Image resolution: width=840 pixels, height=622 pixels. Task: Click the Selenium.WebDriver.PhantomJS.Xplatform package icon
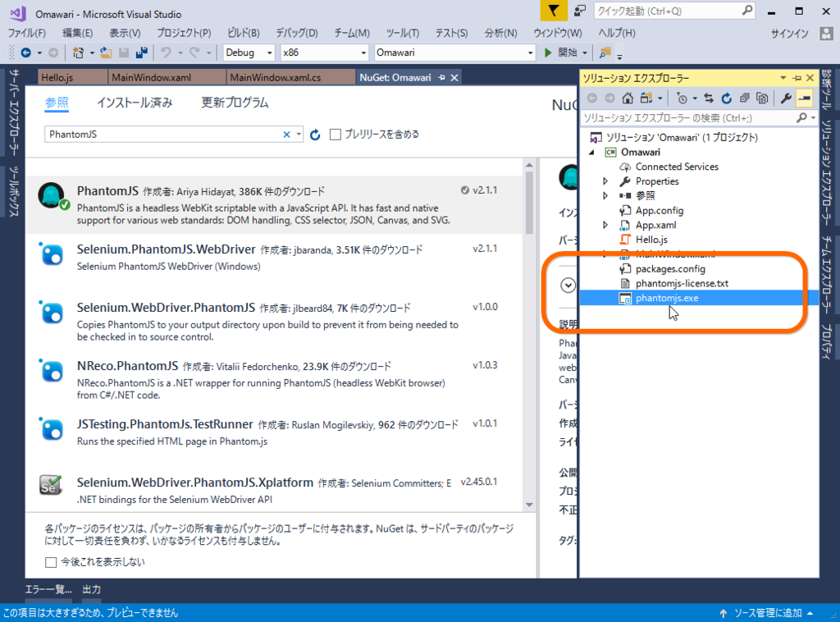point(50,485)
